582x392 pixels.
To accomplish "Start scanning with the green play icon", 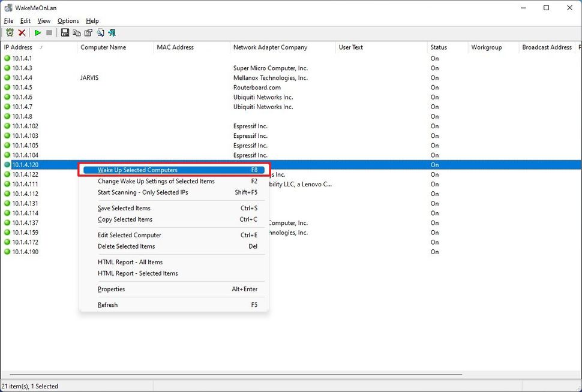I will (38, 33).
